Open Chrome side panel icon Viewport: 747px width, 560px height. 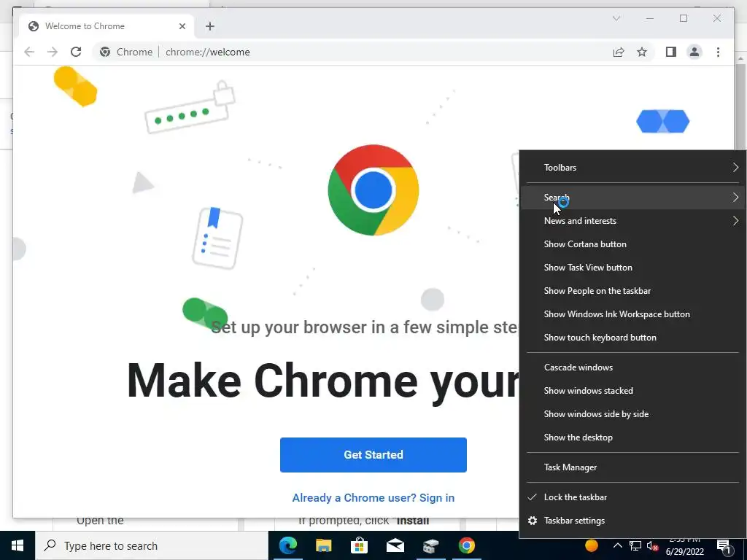[x=671, y=52]
